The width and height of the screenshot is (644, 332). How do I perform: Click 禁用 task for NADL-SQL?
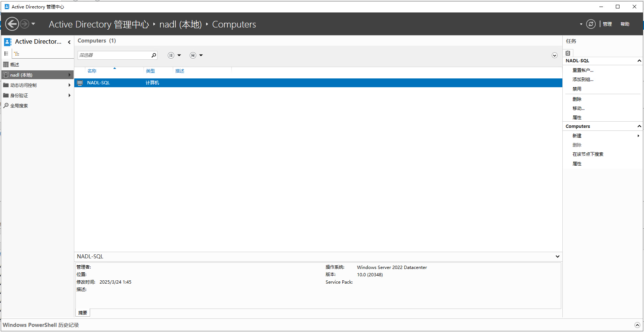577,89
